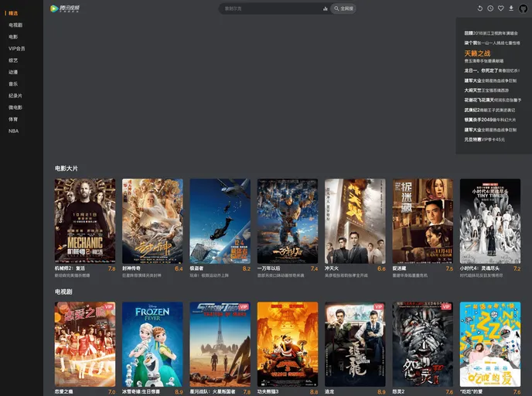Click the refresh arrow icon in header
Screen dimensions: 532x396
[479, 9]
